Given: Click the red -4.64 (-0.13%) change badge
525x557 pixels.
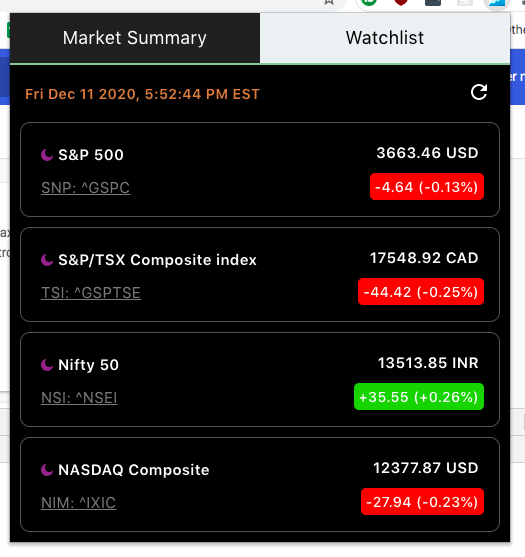Looking at the screenshot, I should (x=427, y=186).
